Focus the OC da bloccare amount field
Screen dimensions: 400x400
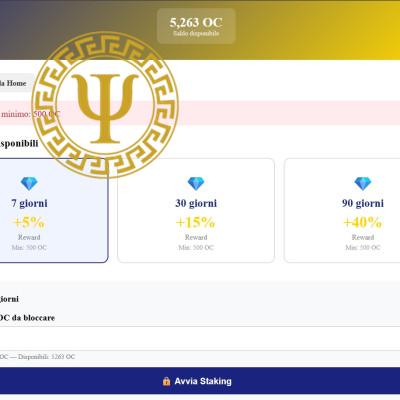(200, 339)
